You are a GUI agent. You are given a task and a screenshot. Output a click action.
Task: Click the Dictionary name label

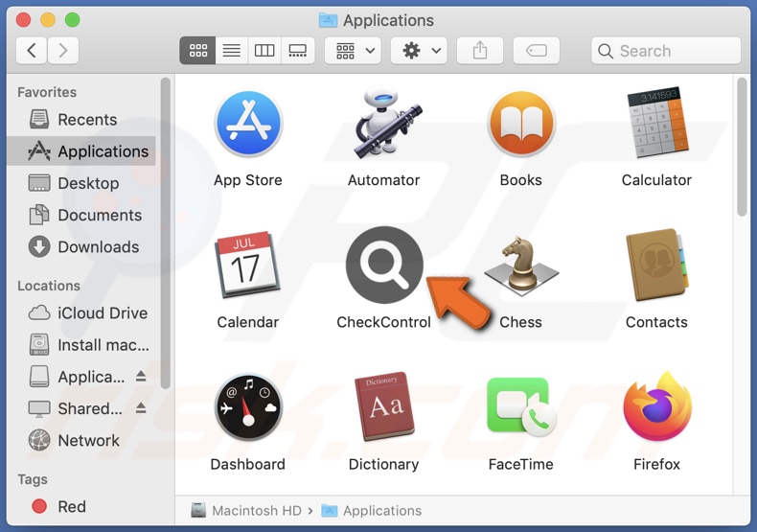coord(384,464)
